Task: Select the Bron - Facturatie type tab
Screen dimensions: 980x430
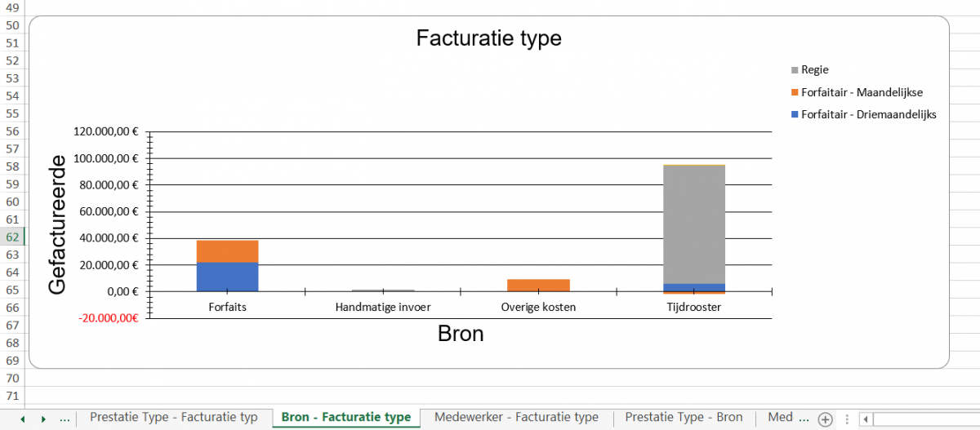Action: pyautogui.click(x=345, y=417)
